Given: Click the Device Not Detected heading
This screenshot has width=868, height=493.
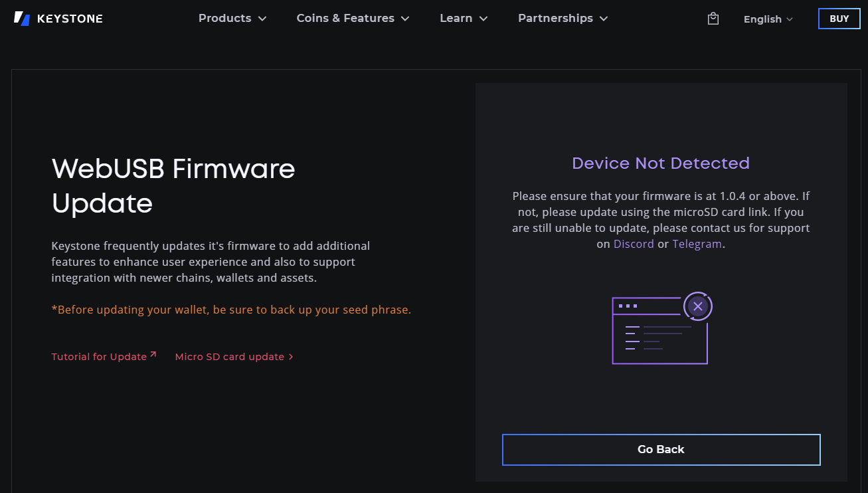Looking at the screenshot, I should (661, 163).
